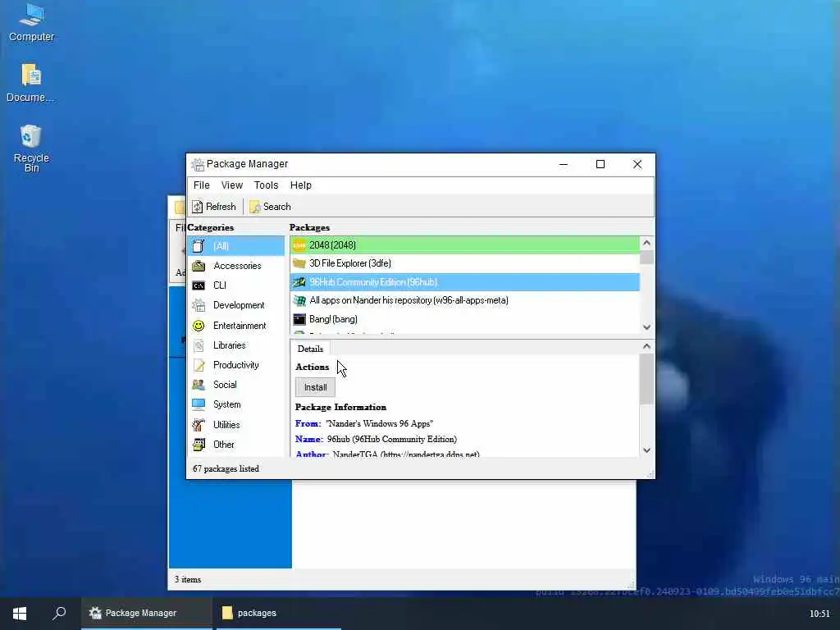Viewport: 840px width, 630px height.
Task: Open the File menu
Action: [x=202, y=185]
